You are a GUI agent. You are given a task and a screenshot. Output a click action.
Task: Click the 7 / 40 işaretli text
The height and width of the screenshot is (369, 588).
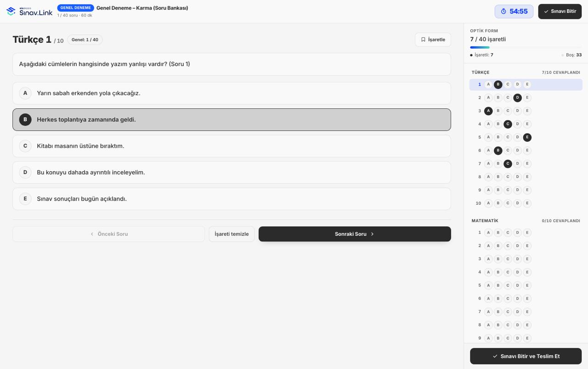[488, 39]
